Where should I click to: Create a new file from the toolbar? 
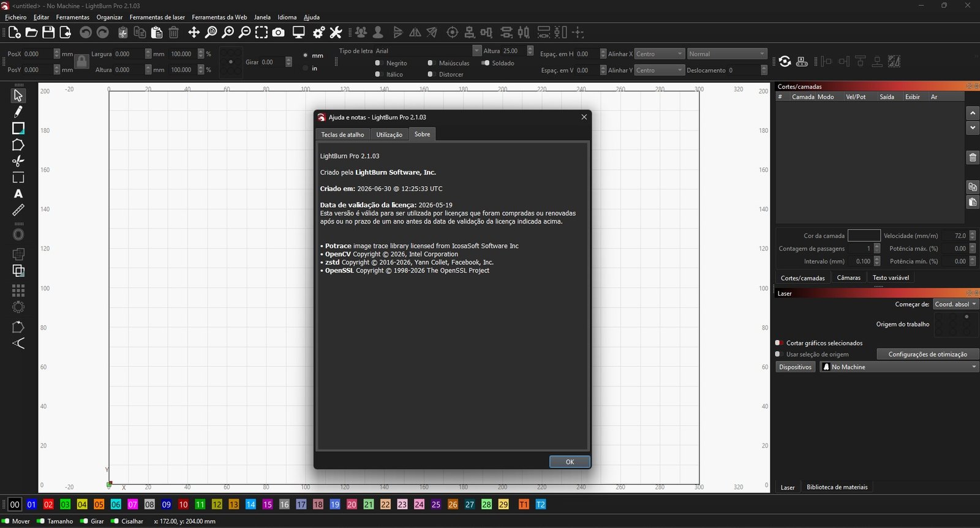pos(15,32)
